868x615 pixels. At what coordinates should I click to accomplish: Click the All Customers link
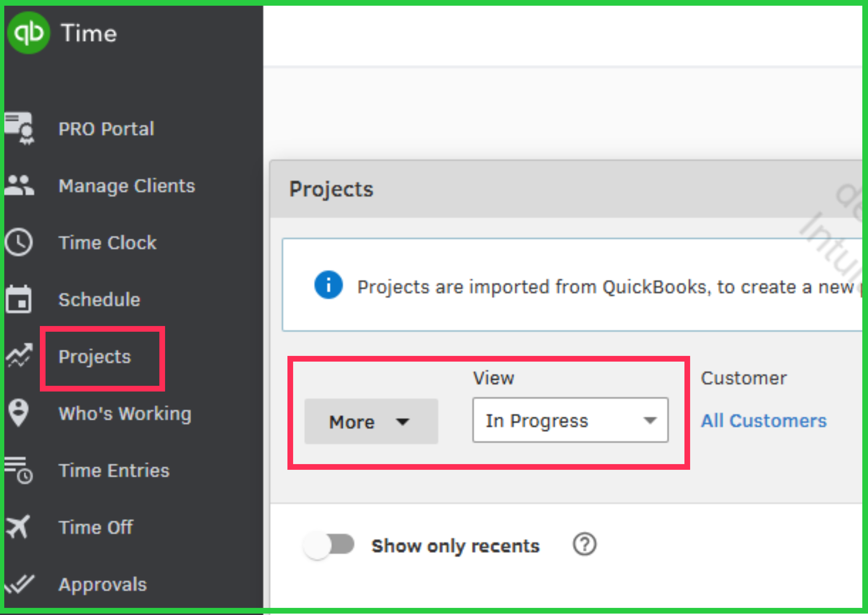763,421
